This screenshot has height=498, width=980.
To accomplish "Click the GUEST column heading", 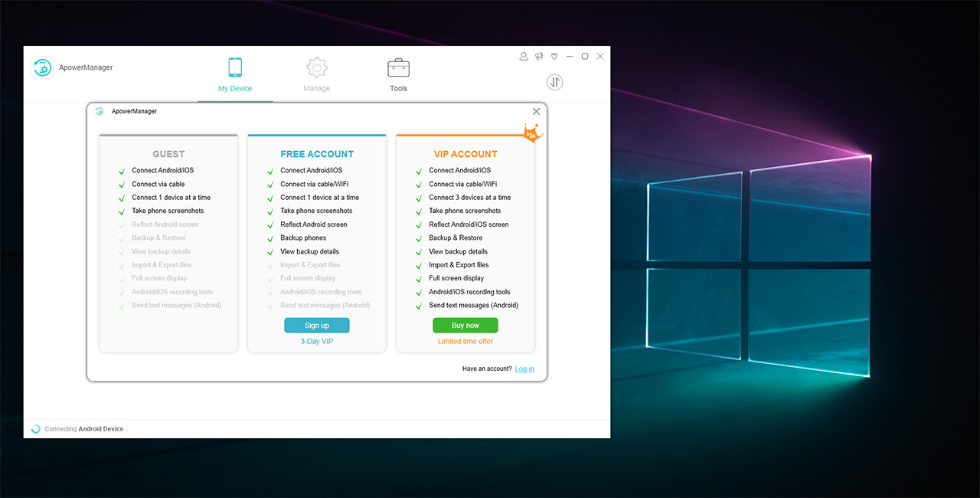I will pyautogui.click(x=168, y=154).
